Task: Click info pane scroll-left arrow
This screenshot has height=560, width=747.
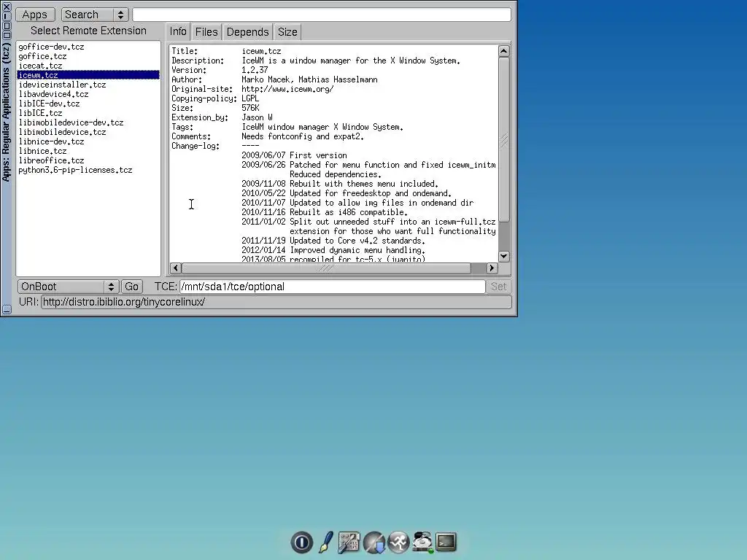Action: (176, 268)
